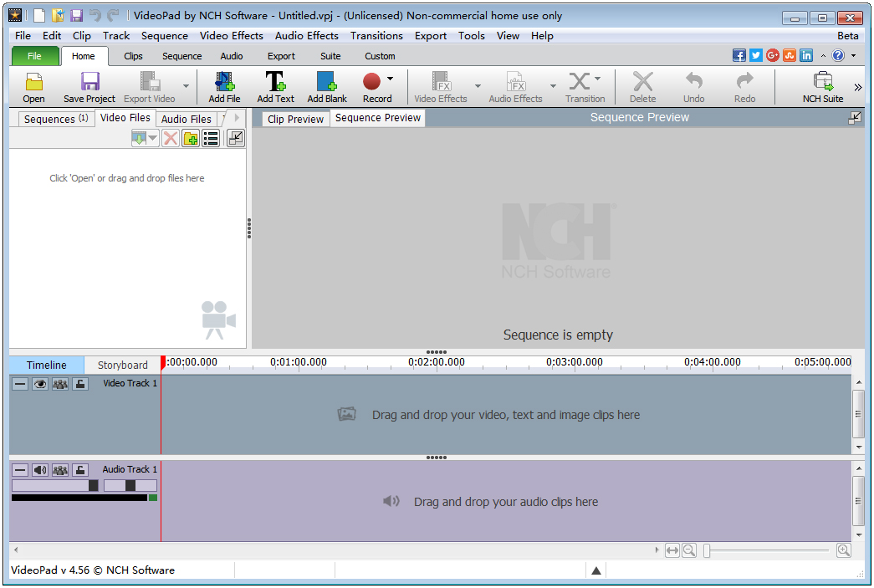Toggle Audio Track 1 group link icon
The width and height of the screenshot is (874, 588).
[60, 470]
